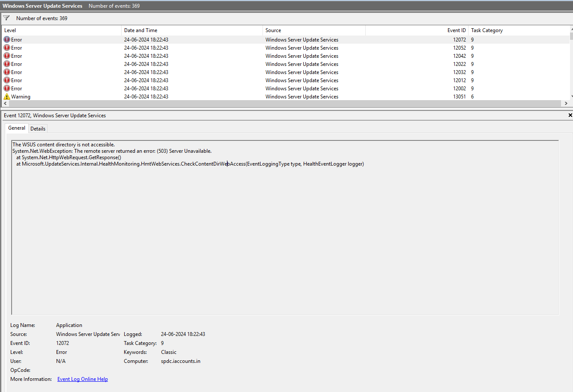Click Keywords value Classic
573x392 pixels.
pyautogui.click(x=169, y=352)
